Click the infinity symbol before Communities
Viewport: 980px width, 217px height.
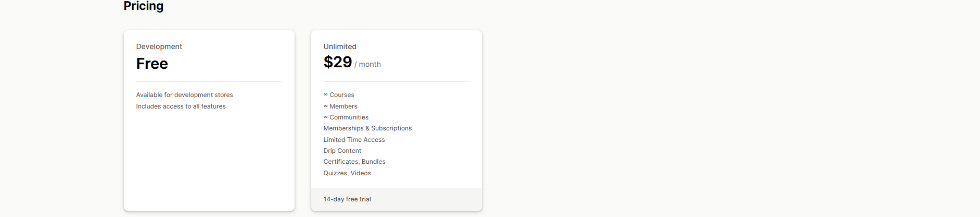(326, 117)
